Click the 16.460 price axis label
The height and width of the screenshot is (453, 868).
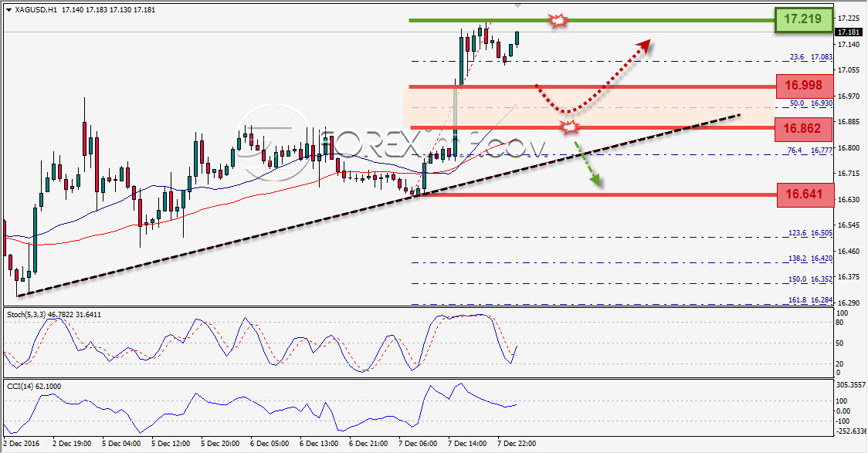[848, 251]
